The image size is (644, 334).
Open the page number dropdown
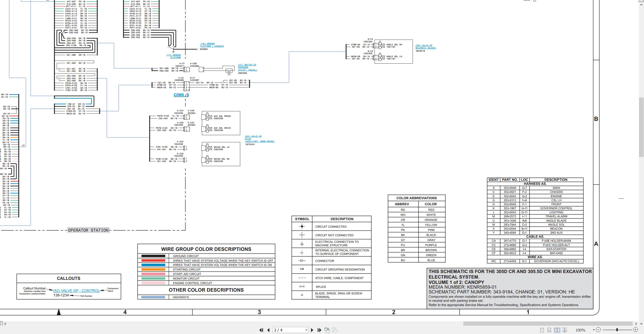point(306,330)
